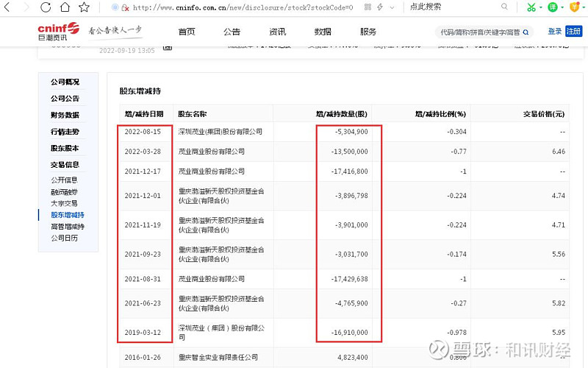Click the browser address bar URL
588x368 pixels.
pos(243,7)
